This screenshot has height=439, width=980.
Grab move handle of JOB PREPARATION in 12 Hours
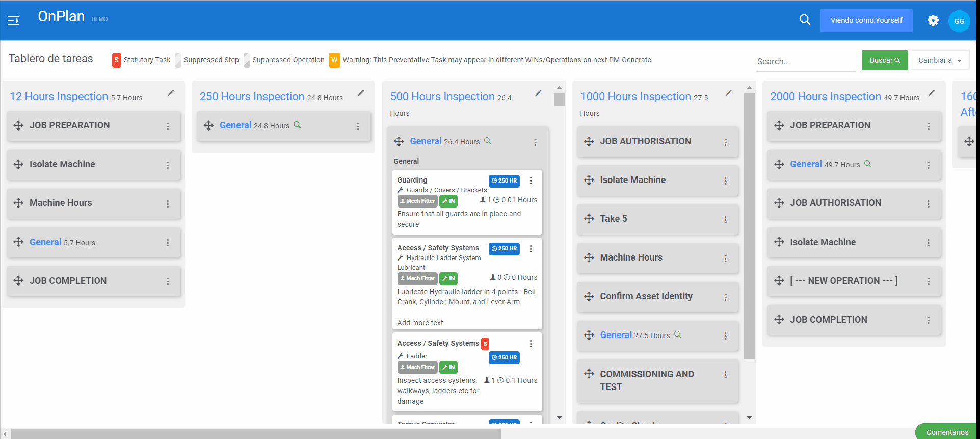coord(18,125)
